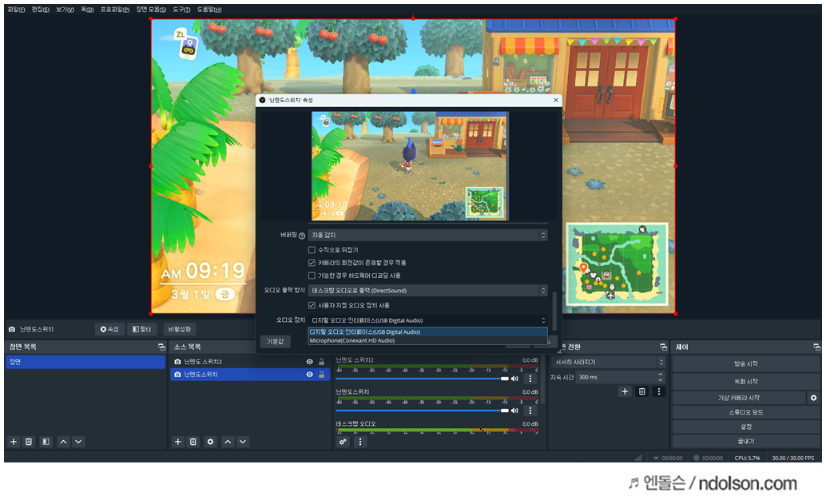Choose 디지털 오디오 인터페이스(USB Digital Audio) option
This screenshot has height=504, width=826.
click(427, 331)
